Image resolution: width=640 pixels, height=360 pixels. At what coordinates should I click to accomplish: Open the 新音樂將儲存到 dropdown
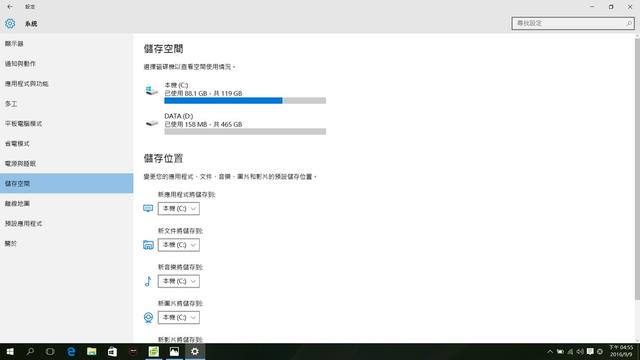179,281
